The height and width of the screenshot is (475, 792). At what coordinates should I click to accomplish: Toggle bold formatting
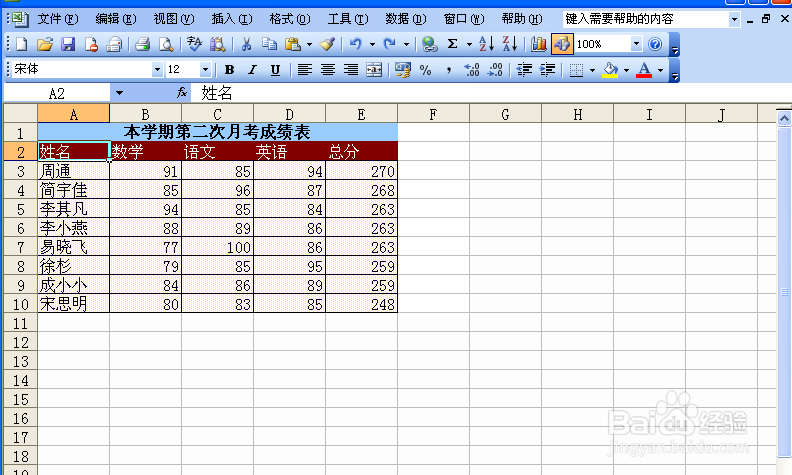click(x=229, y=70)
